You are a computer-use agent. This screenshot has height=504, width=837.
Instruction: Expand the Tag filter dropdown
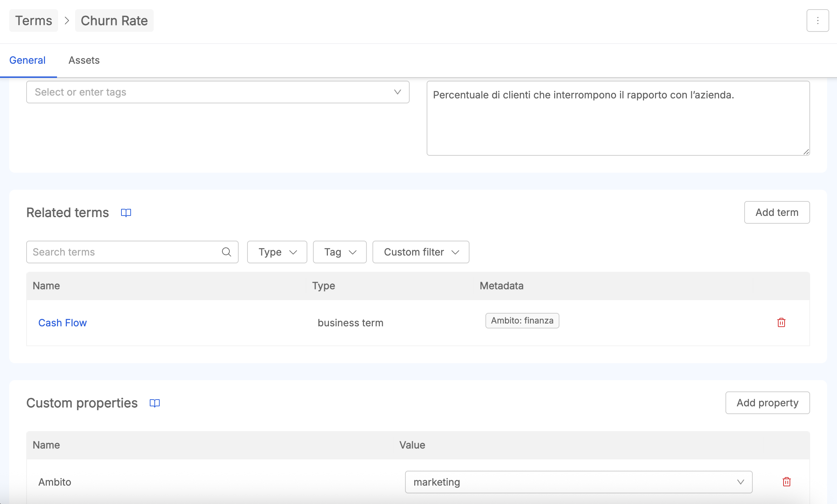click(x=340, y=252)
